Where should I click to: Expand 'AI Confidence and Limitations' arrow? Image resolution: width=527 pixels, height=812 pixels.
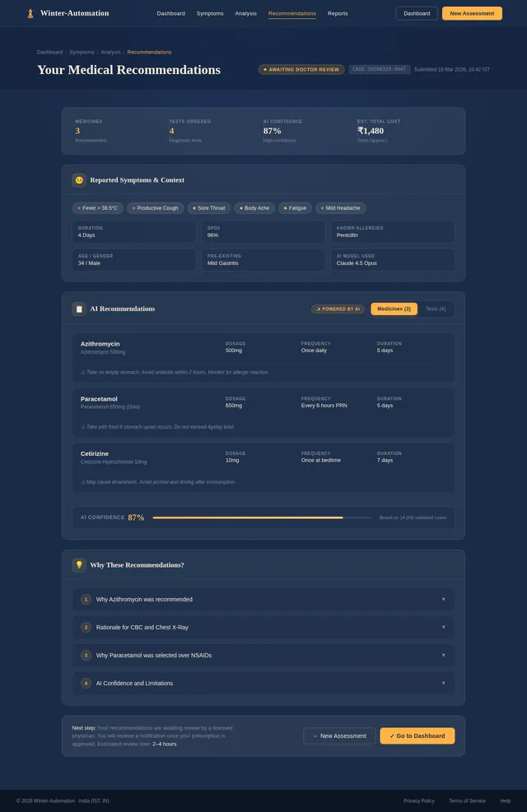click(x=444, y=683)
